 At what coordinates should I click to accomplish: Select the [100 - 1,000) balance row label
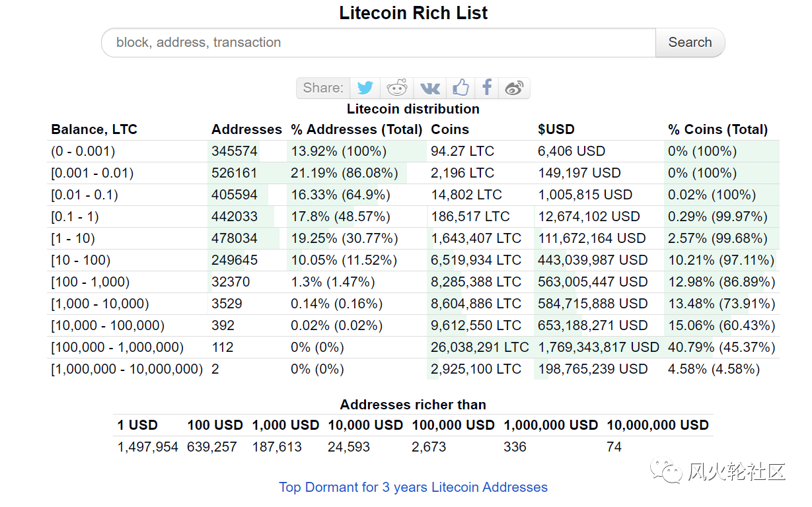[91, 282]
